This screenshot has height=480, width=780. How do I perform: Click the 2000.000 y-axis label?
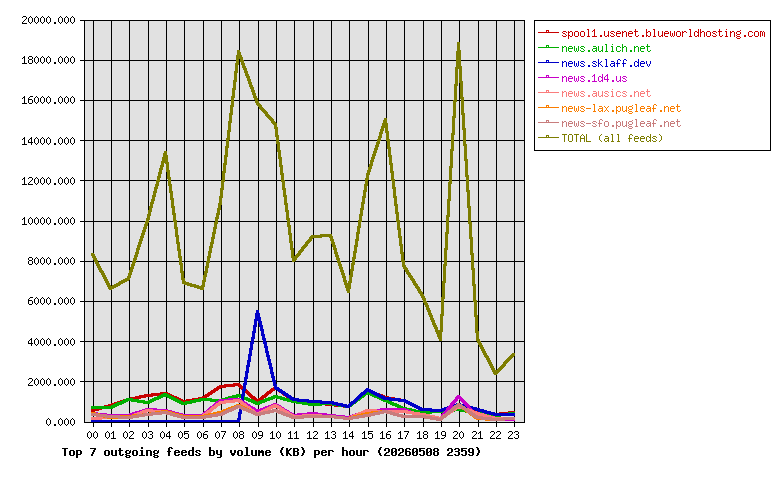click(52, 382)
